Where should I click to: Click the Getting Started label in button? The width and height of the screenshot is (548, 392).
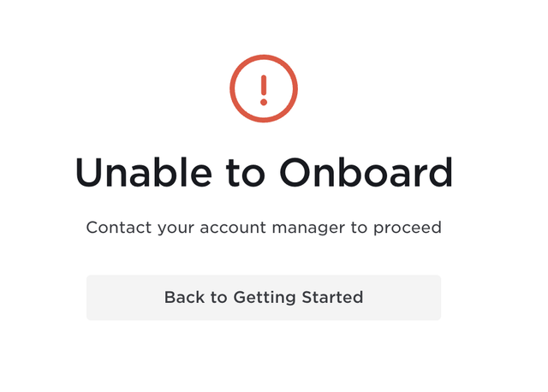(x=298, y=298)
